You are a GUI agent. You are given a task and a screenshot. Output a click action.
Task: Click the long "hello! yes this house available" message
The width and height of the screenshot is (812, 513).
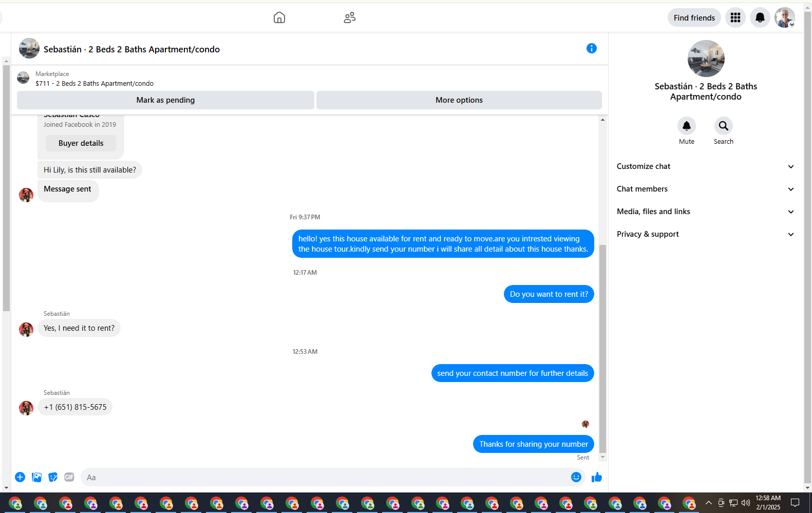(443, 244)
